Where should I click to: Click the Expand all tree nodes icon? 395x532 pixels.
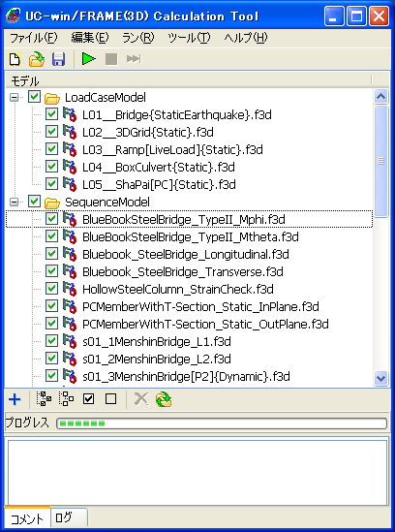pyautogui.click(x=44, y=399)
